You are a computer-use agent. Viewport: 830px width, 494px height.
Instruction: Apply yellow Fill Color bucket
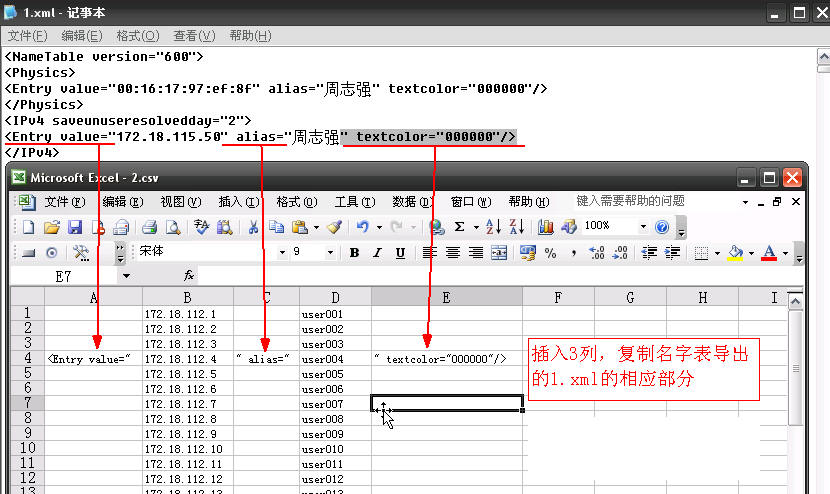point(735,253)
